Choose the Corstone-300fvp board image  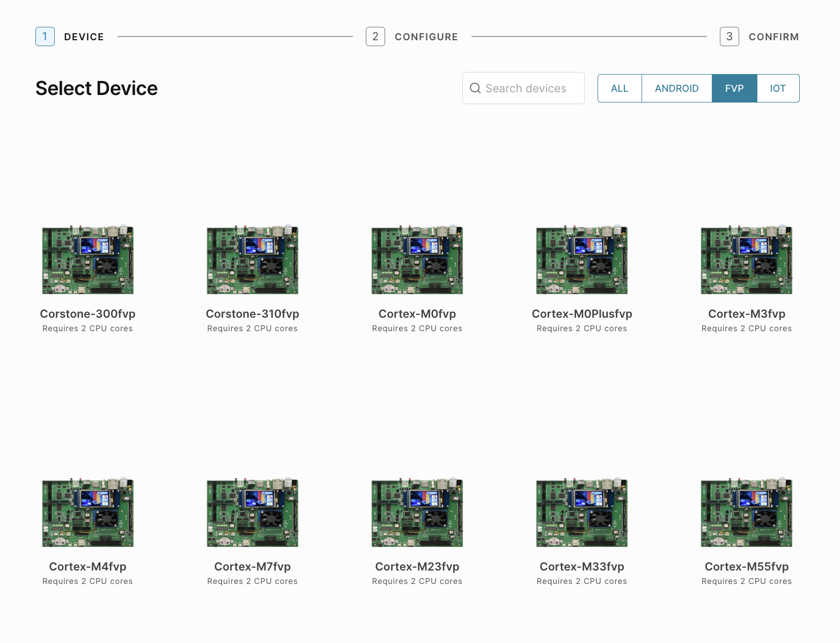click(88, 259)
